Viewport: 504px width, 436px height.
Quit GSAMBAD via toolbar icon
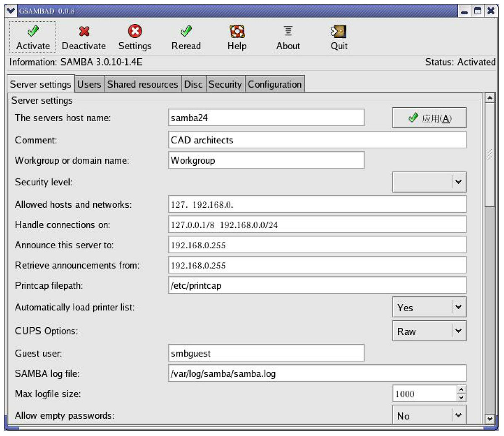point(339,31)
